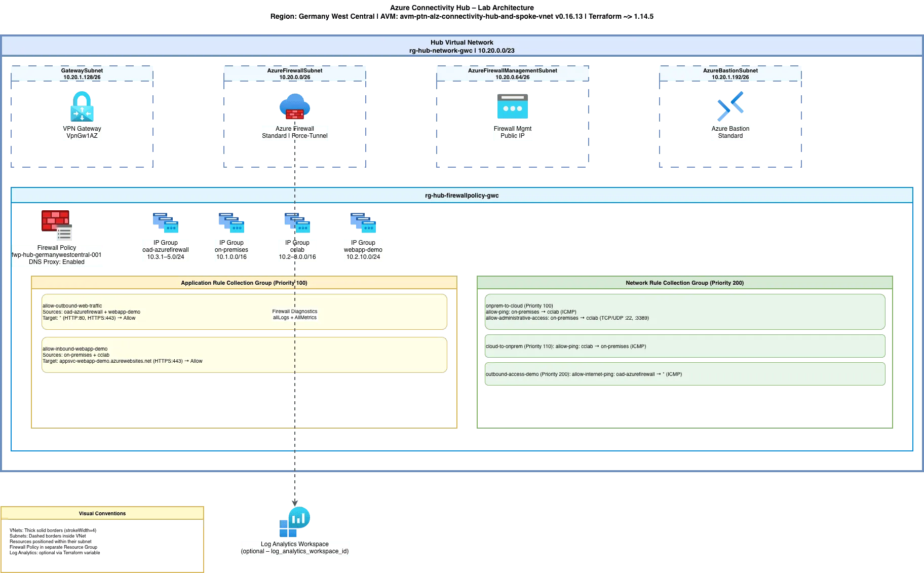The height and width of the screenshot is (573, 924).
Task: Select the VPN Gateway icon
Action: coord(82,106)
